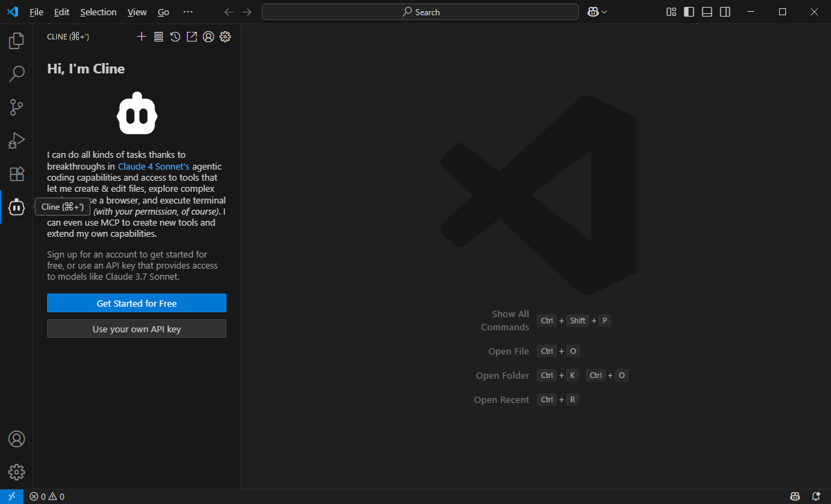Image resolution: width=831 pixels, height=504 pixels.
Task: Click the 'CLINE (⌘+')' panel title
Action: click(68, 37)
